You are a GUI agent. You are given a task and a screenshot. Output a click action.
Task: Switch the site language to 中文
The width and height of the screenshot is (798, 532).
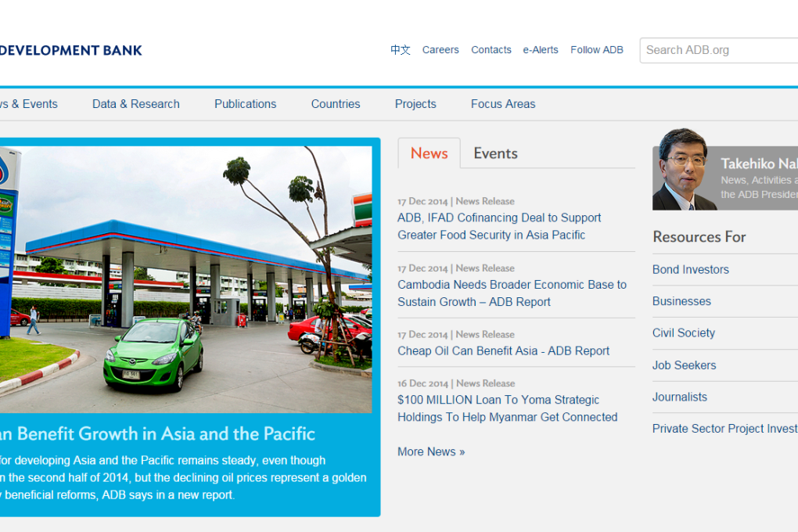point(400,50)
